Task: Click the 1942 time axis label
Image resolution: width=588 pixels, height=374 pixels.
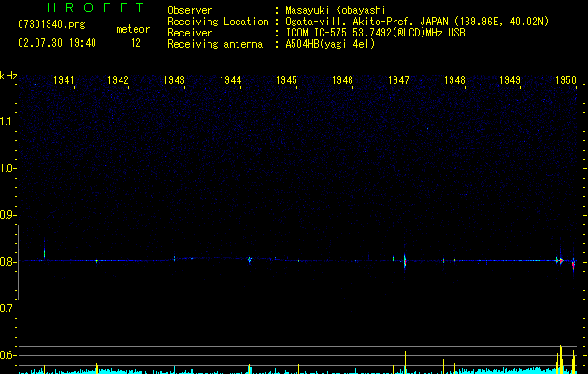Action: (x=118, y=80)
